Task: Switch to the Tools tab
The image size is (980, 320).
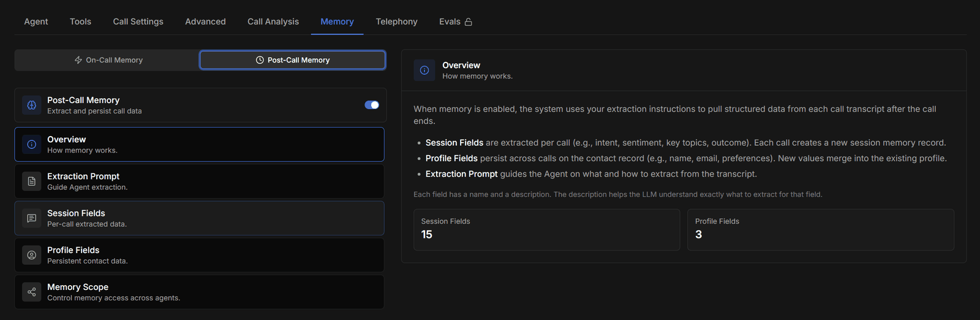Action: [80, 21]
